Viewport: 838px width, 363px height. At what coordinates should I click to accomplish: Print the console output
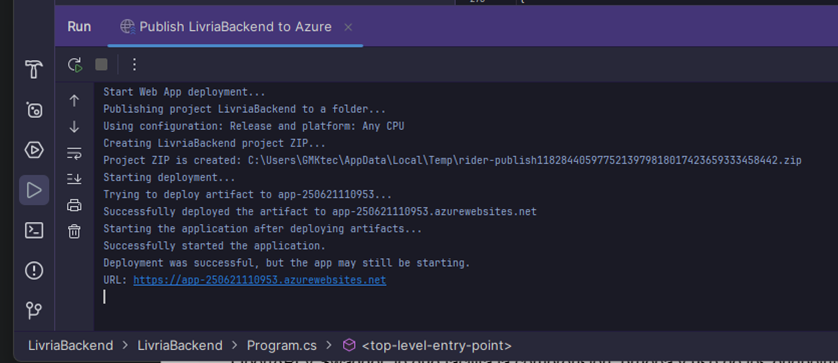74,205
